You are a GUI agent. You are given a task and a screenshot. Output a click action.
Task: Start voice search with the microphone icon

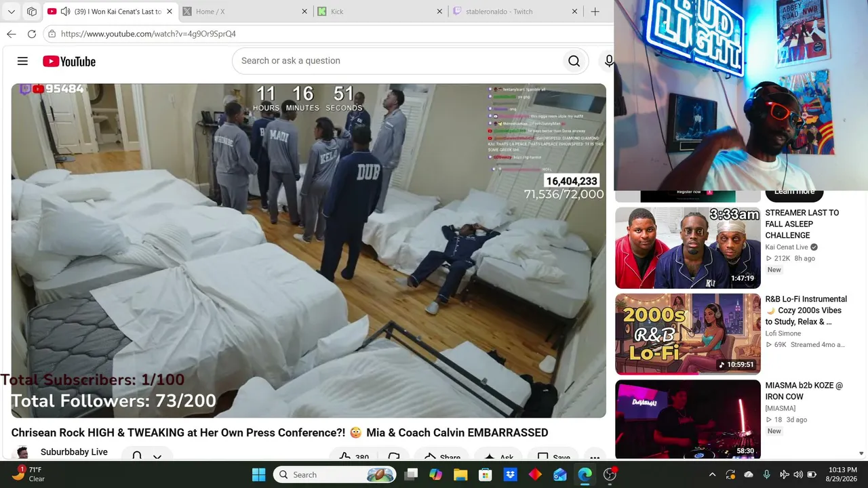pyautogui.click(x=609, y=61)
